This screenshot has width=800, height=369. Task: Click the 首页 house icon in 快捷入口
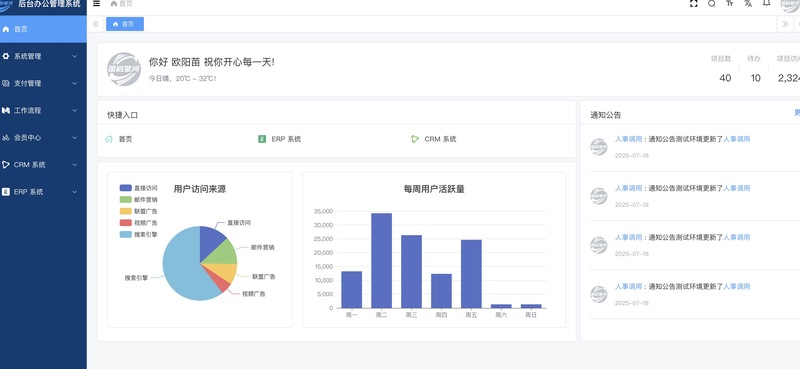coord(109,139)
